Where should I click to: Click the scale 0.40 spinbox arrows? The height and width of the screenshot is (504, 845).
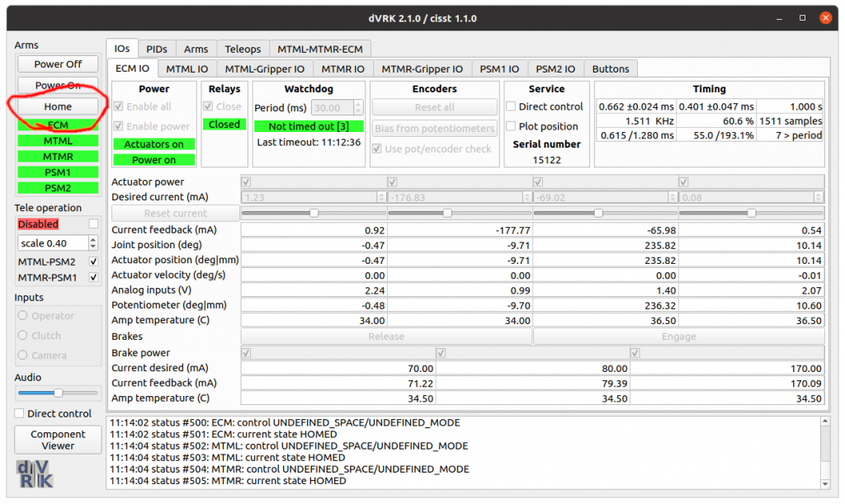pyautogui.click(x=93, y=243)
